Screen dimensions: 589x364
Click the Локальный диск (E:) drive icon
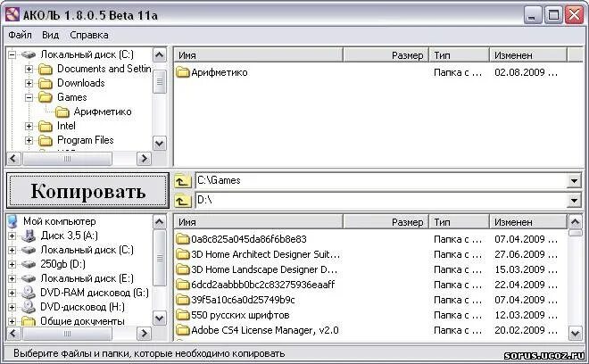(29, 278)
